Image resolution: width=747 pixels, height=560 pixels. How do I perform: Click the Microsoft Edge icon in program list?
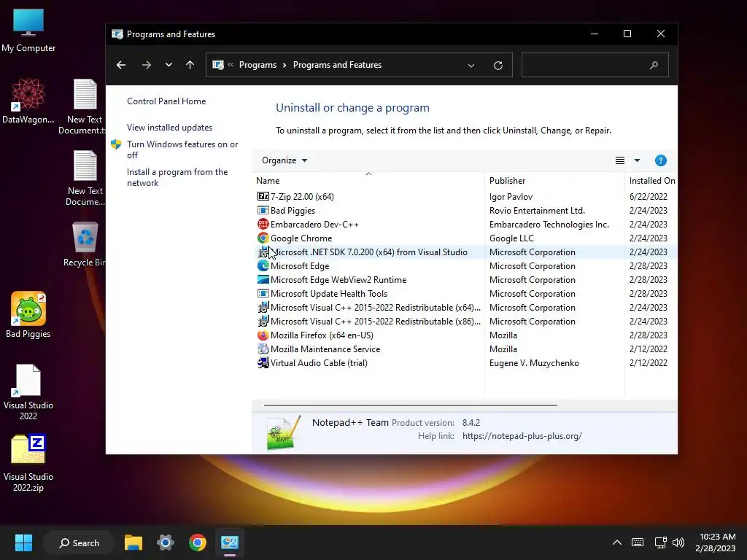[x=263, y=265]
